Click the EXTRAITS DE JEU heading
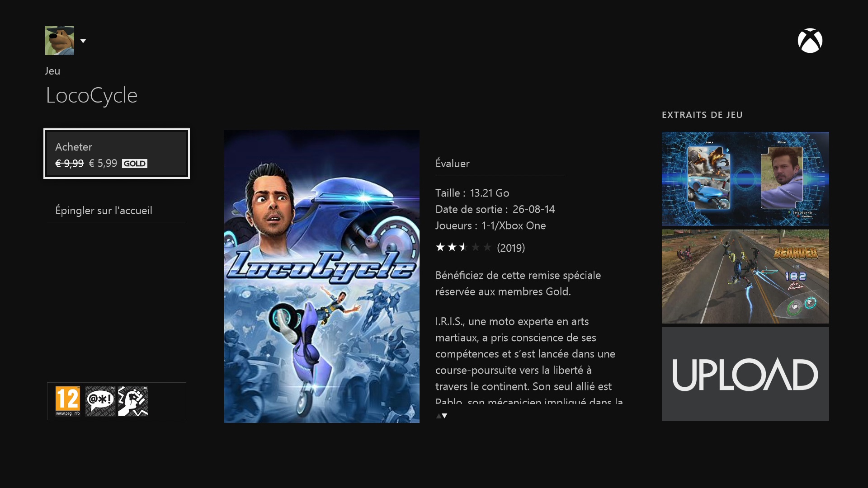 [702, 115]
